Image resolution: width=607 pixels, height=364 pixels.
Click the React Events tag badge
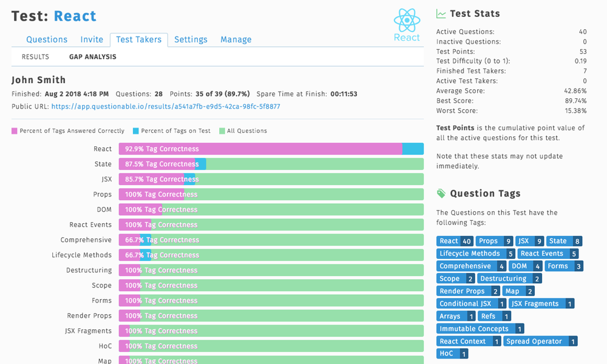point(548,254)
